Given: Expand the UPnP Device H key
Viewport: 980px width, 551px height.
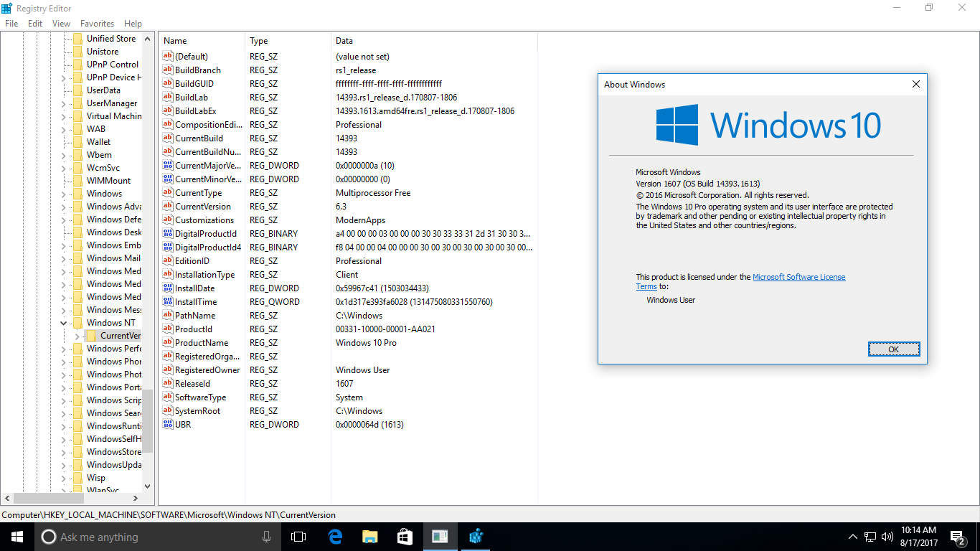Looking at the screenshot, I should coord(64,77).
